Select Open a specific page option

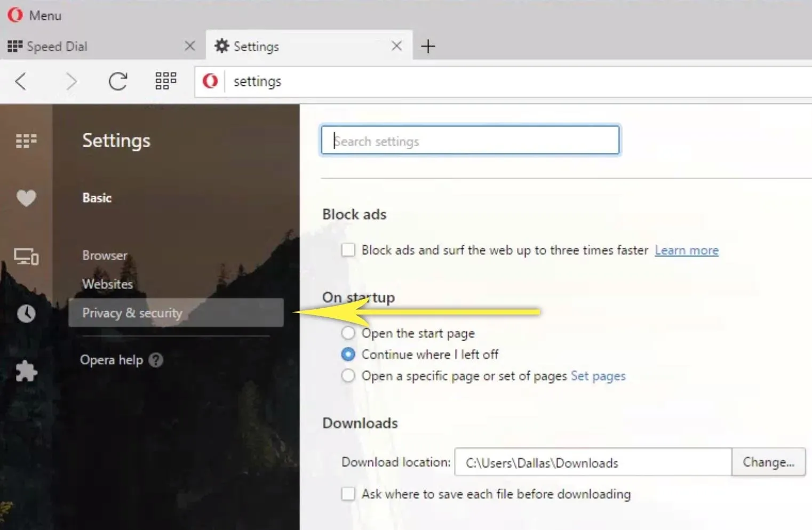pos(348,376)
